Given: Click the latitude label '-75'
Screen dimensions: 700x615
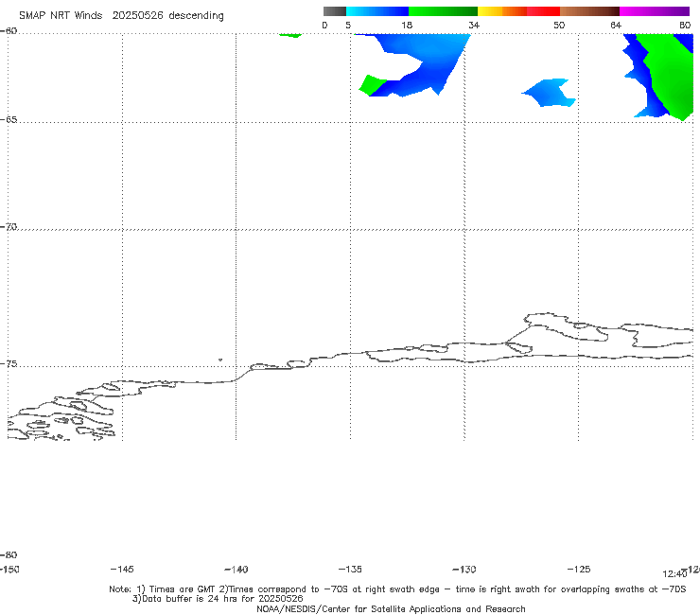Looking at the screenshot, I should point(9,363).
